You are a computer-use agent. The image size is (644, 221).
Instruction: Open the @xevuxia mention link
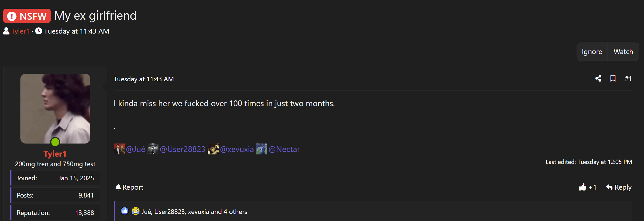click(237, 149)
